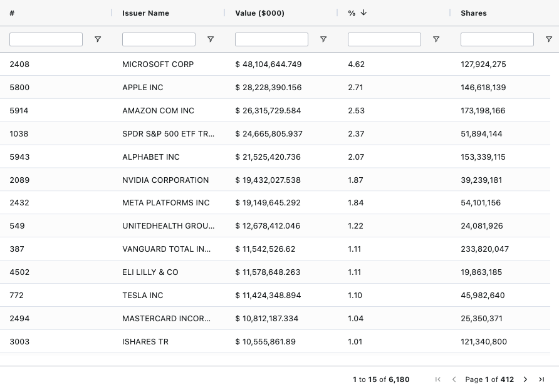Image resolution: width=559 pixels, height=392 pixels.
Task: Click shares 127,924,275 cell
Action: tap(483, 64)
